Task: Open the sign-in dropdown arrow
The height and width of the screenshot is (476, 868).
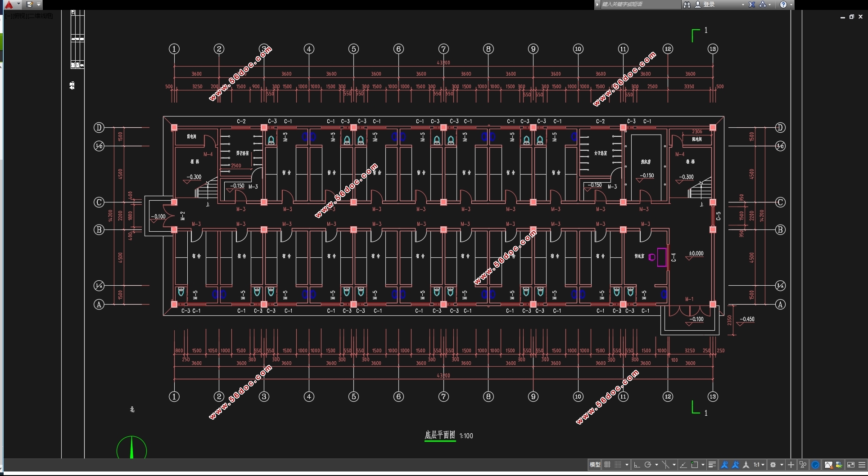Action: [743, 4]
